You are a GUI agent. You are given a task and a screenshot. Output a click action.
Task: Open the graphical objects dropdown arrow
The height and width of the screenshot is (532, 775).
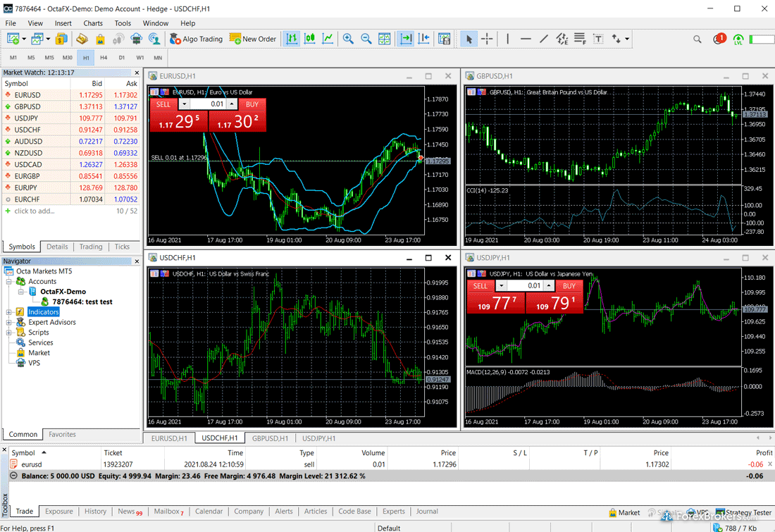[x=627, y=39]
